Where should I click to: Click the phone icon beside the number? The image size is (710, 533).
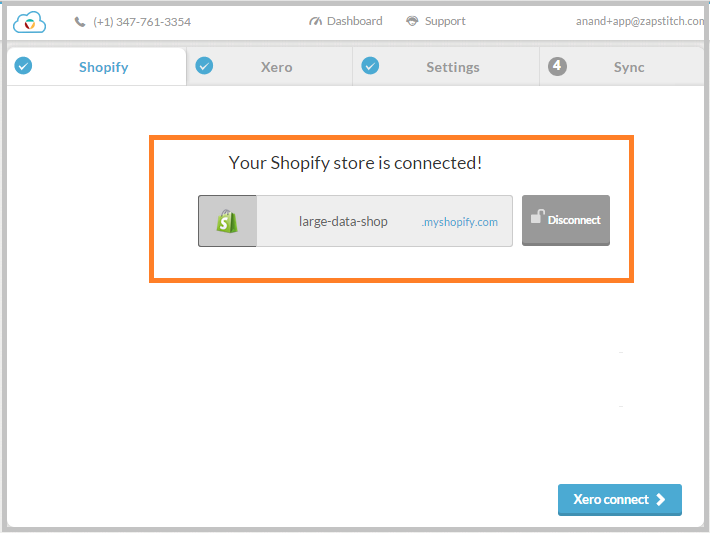coord(80,22)
